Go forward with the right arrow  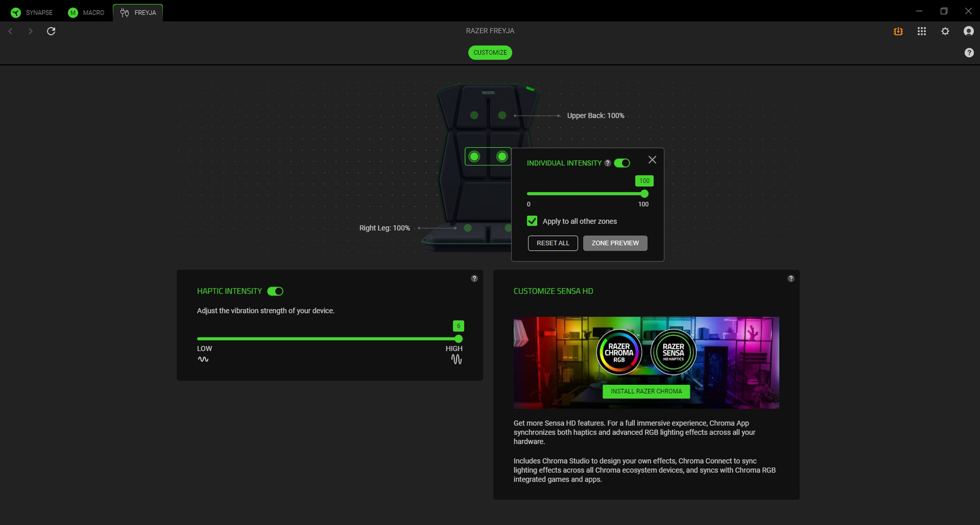tap(30, 31)
